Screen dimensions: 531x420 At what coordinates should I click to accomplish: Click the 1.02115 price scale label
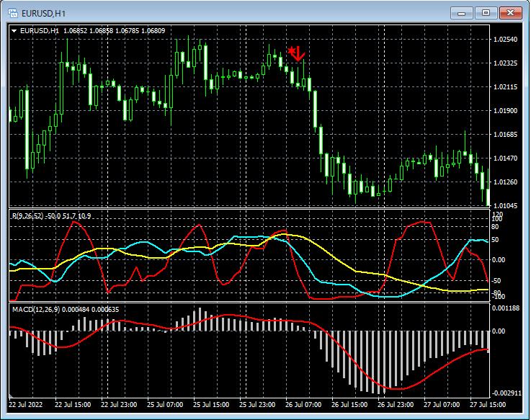click(x=506, y=86)
